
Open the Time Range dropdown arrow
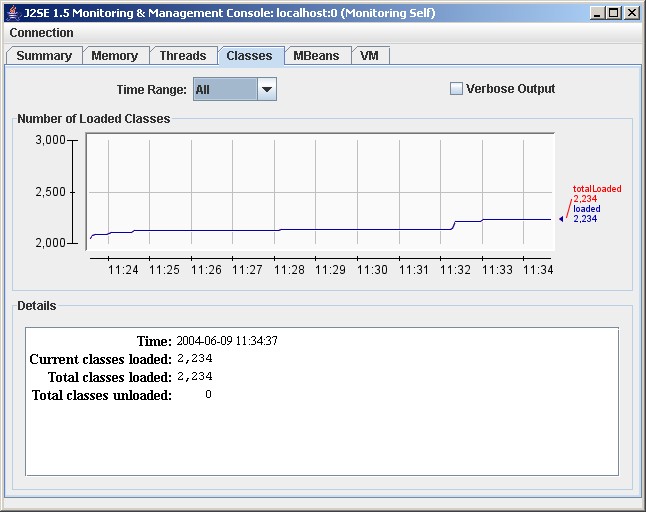[x=266, y=89]
